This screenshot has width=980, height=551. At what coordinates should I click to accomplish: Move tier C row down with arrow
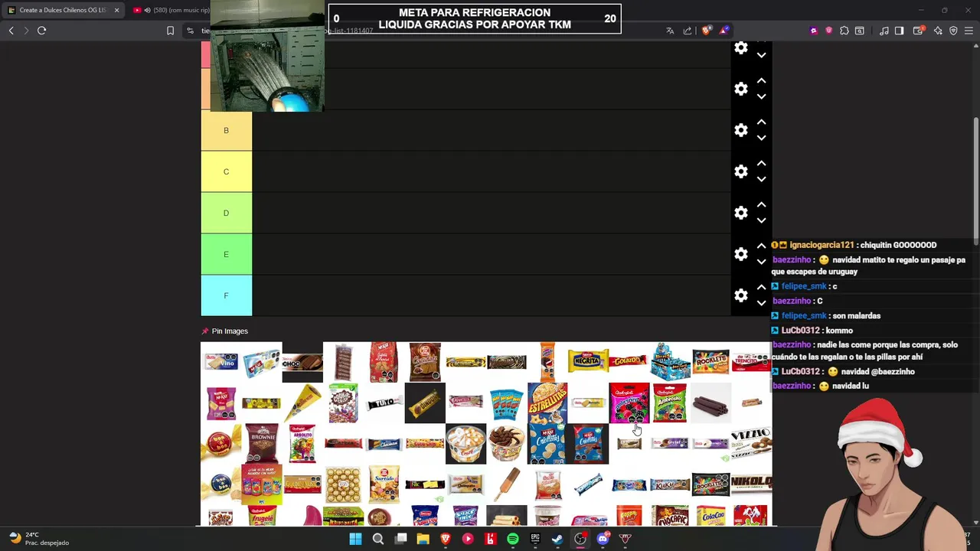click(x=761, y=179)
